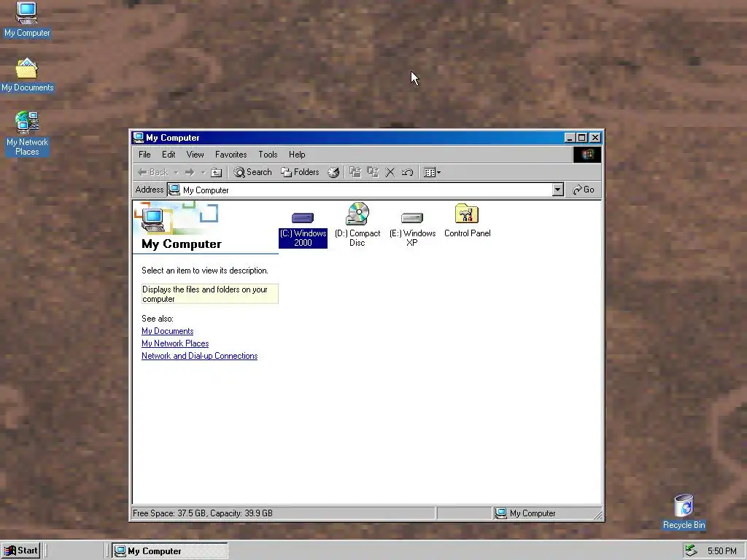The image size is (747, 560).
Task: Open the Start menu
Action: point(20,551)
